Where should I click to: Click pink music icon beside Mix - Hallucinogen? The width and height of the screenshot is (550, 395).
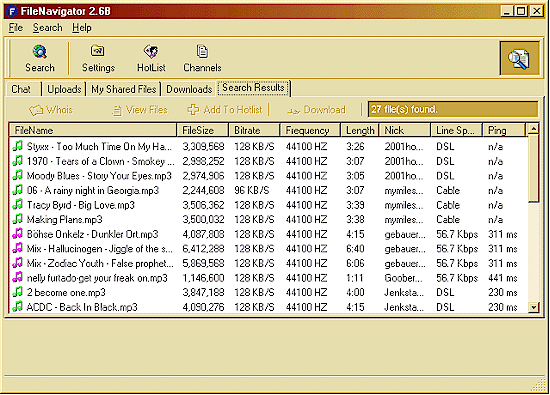(18, 248)
